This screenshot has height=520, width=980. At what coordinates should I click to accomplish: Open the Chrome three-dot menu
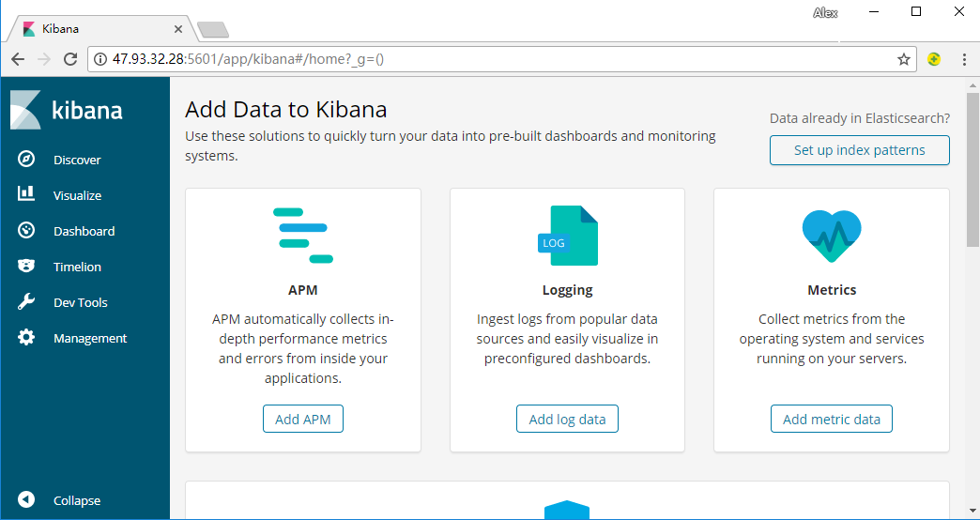(964, 59)
